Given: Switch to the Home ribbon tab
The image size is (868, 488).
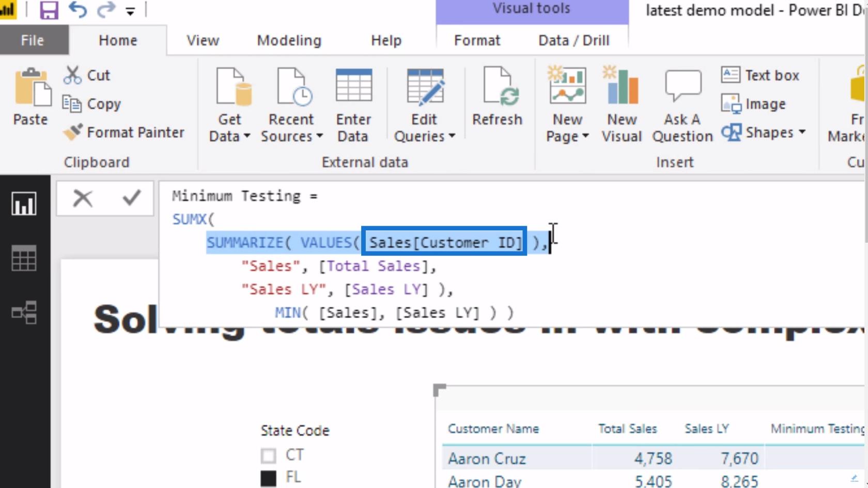Looking at the screenshot, I should point(118,40).
